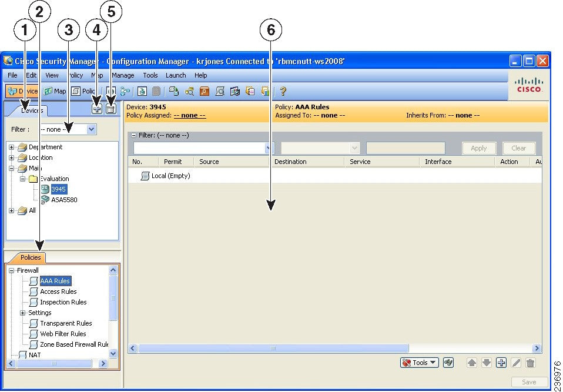The image size is (563, 392).
Task: Click the down arrow Move Rule icon
Action: 487,363
